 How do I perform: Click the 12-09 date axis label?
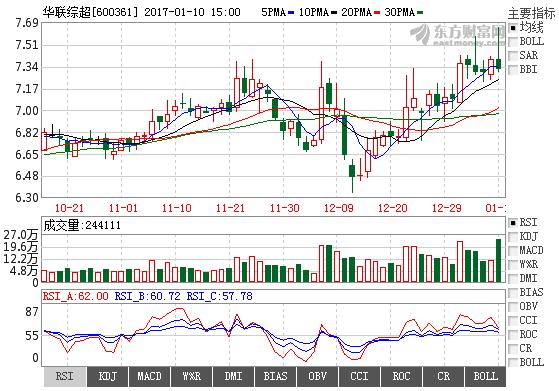point(339,208)
